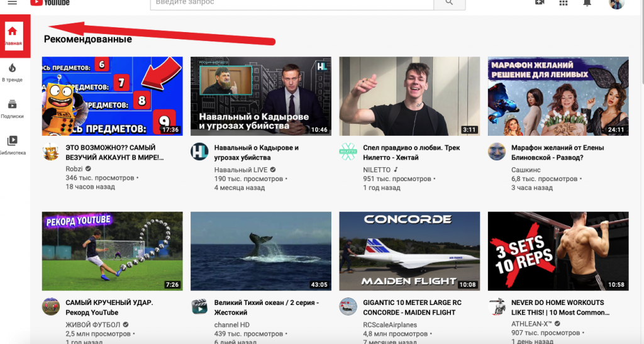Click the YouTube logo
644x344 pixels.
pyautogui.click(x=50, y=3)
